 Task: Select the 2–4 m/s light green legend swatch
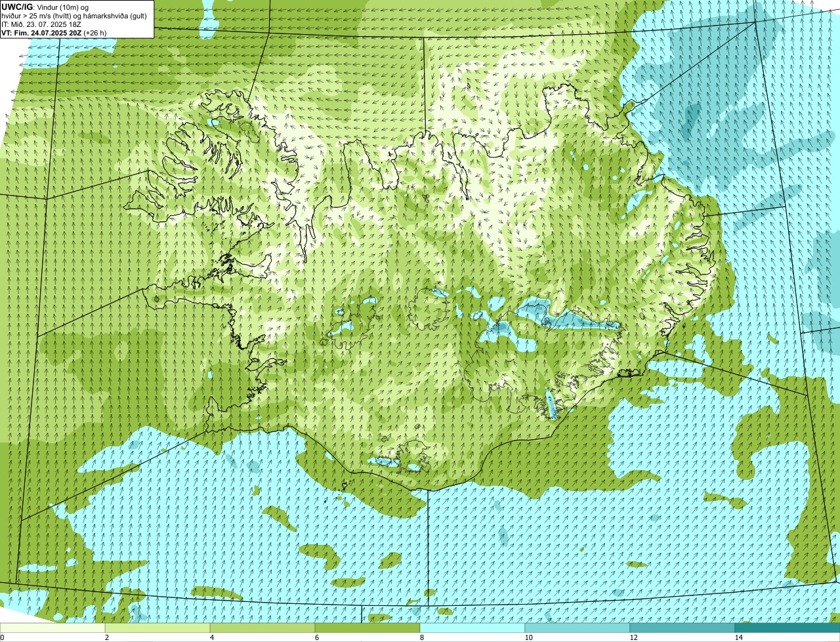coord(157,628)
